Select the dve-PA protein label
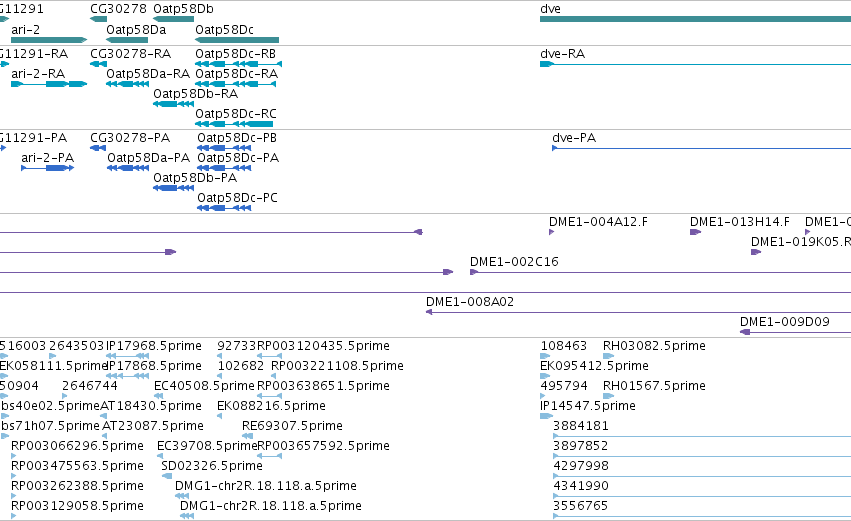 pos(574,138)
